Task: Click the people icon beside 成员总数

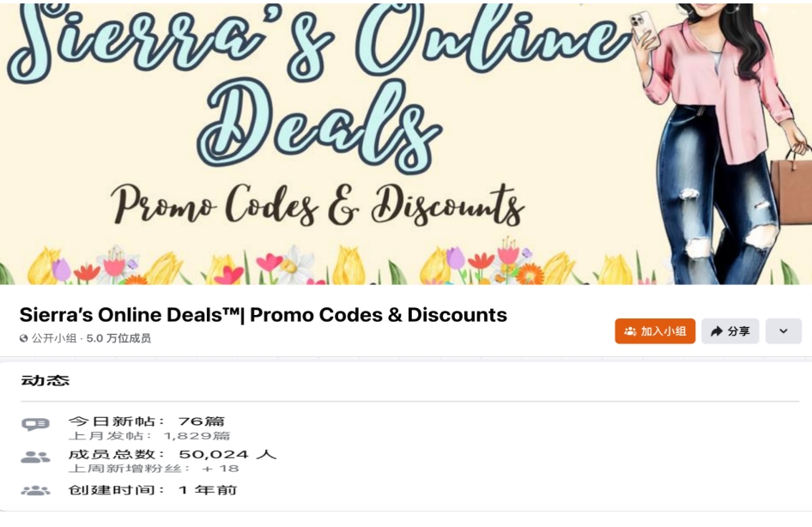Action: [x=35, y=457]
